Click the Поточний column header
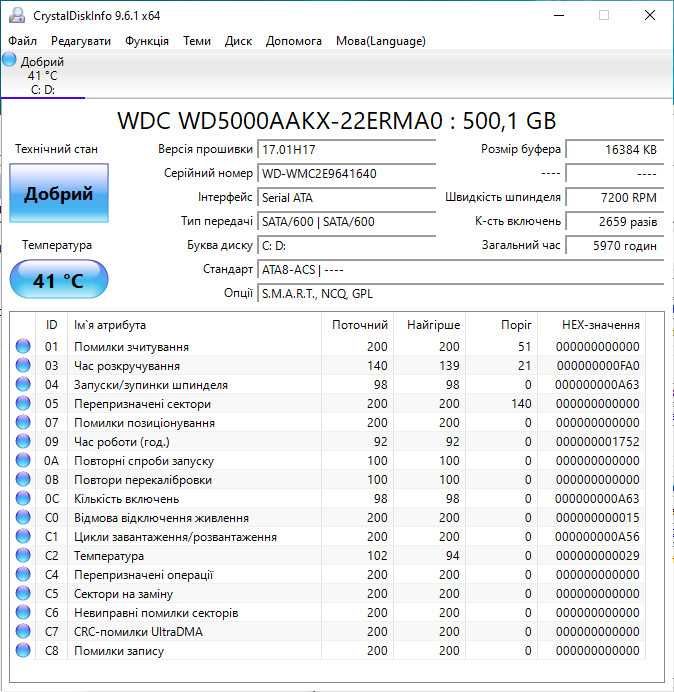This screenshot has width=674, height=692. pyautogui.click(x=358, y=325)
